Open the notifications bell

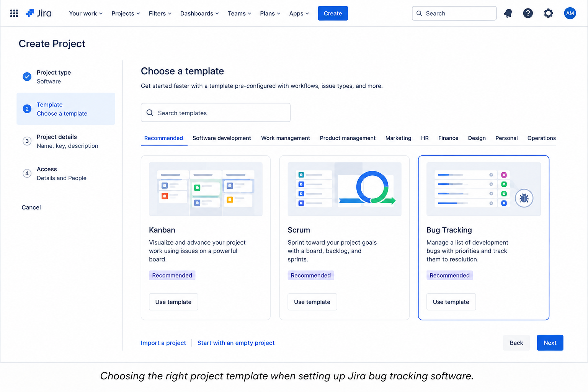coord(508,13)
